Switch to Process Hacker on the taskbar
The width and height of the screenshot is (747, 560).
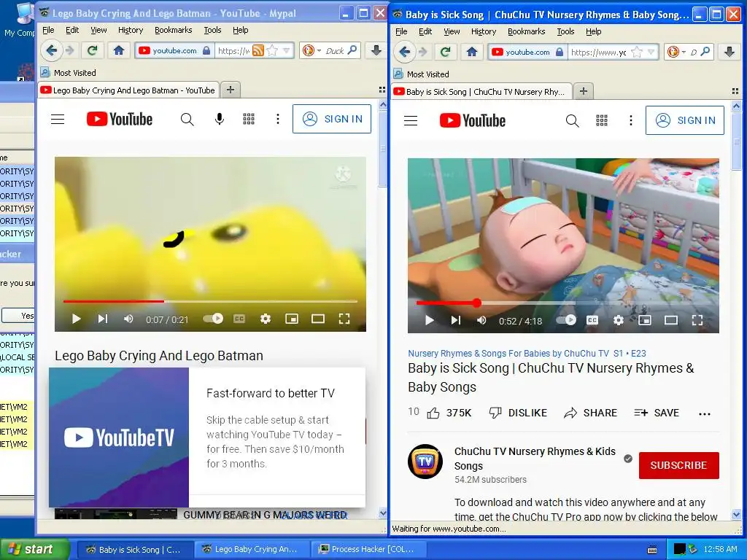pos(368,550)
